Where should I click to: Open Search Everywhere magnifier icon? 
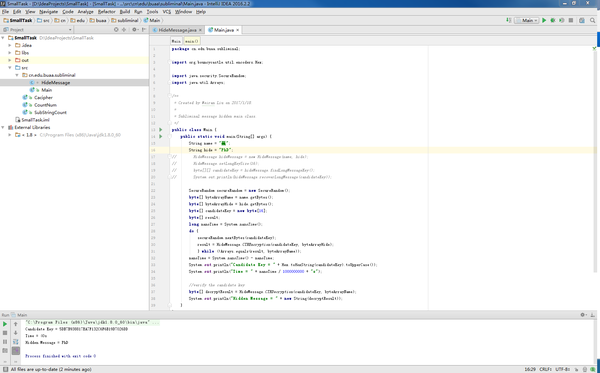click(592, 20)
